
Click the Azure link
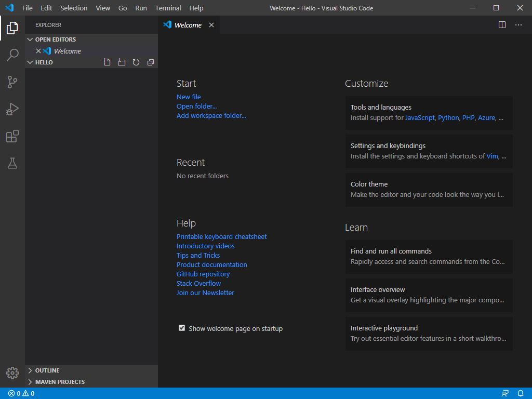pos(486,118)
